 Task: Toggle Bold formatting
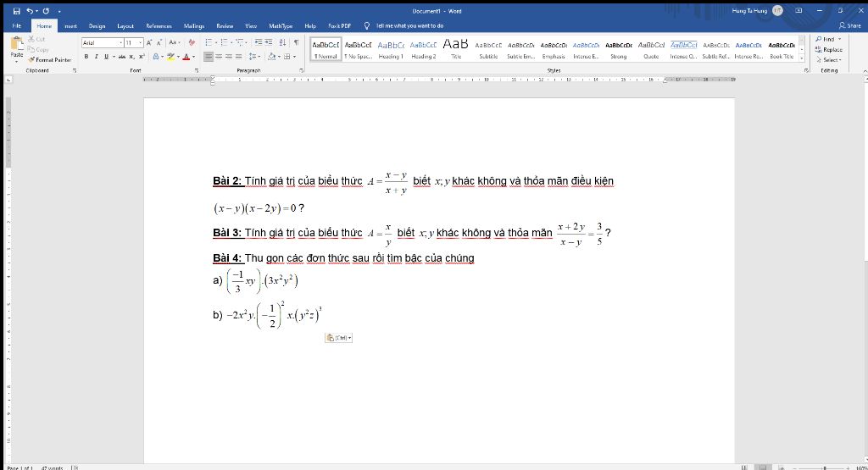[86, 57]
